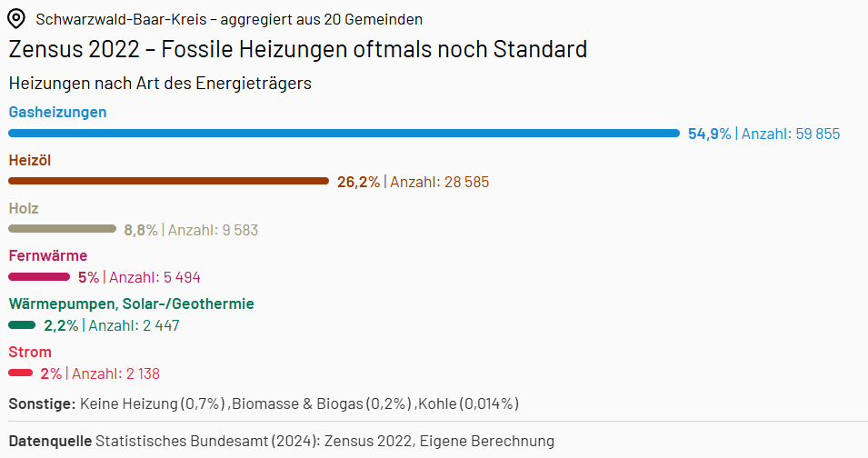Click the brown Heizöl bar

pyautogui.click(x=169, y=181)
